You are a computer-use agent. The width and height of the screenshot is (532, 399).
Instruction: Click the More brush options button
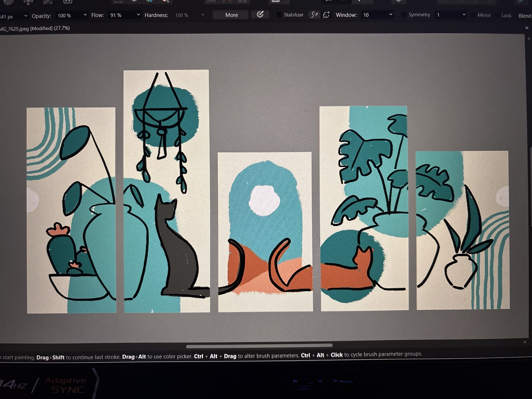tap(231, 15)
